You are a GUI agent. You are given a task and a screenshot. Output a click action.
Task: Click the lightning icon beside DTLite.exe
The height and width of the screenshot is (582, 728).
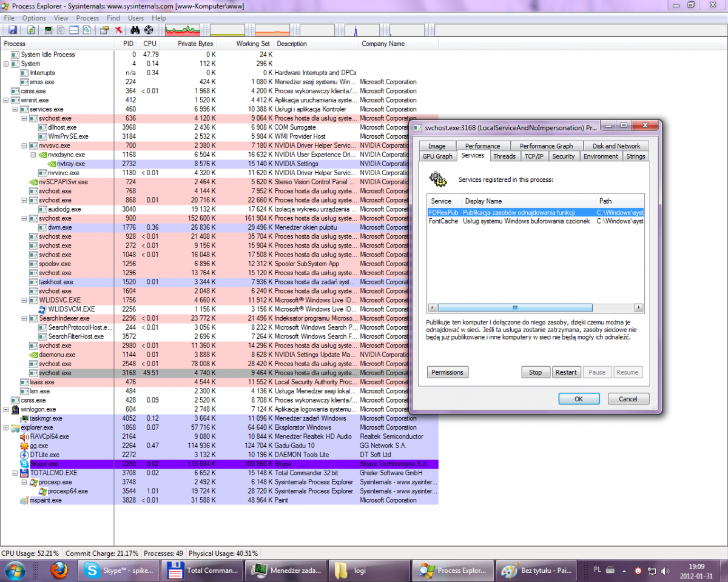(x=24, y=455)
